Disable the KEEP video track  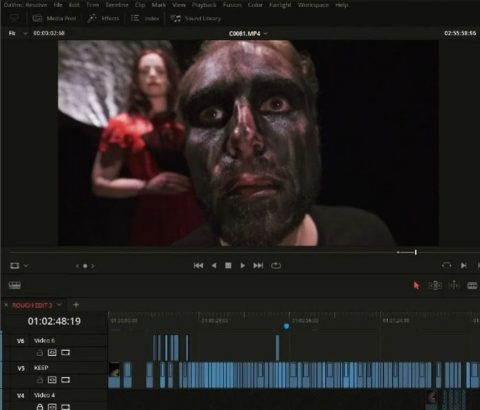(x=66, y=380)
